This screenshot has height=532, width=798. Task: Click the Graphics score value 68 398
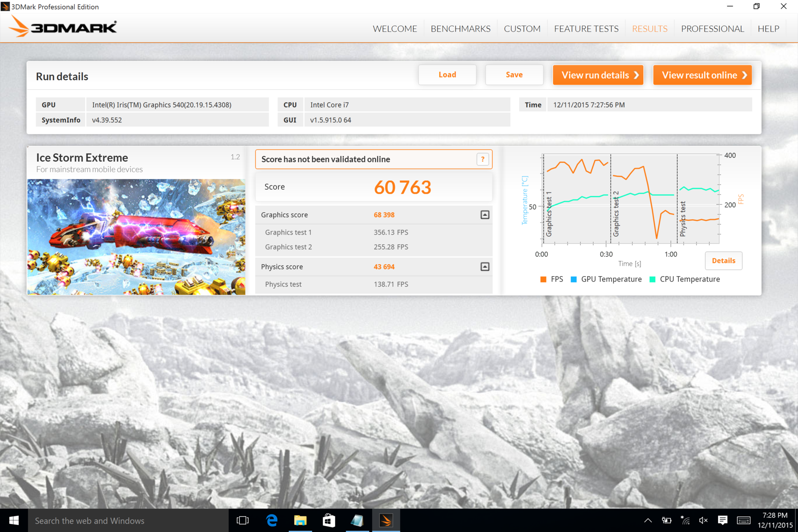coord(384,215)
